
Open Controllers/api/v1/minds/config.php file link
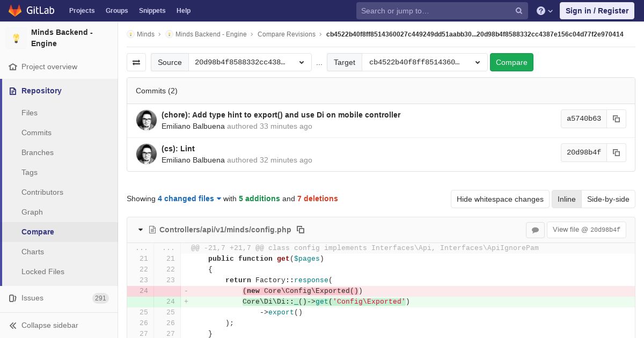coord(225,230)
